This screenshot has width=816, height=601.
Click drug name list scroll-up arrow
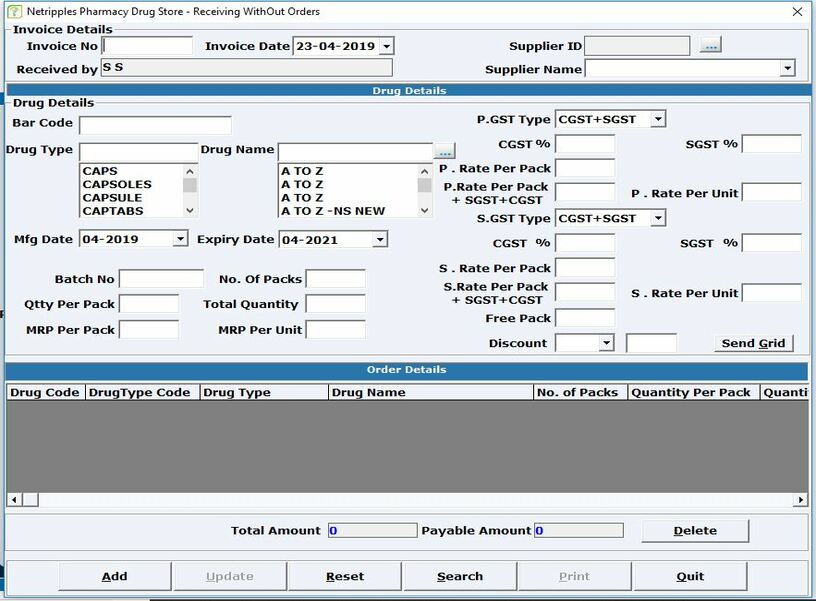click(x=425, y=171)
